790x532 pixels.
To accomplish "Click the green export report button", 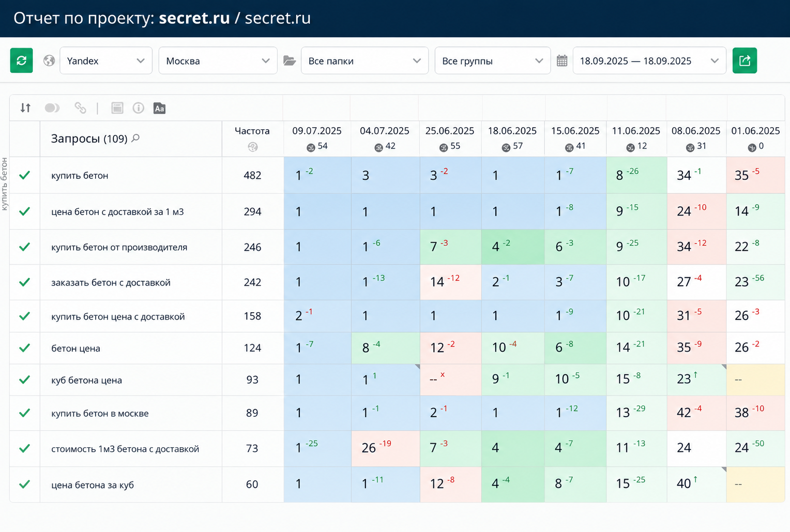I will pos(745,60).
